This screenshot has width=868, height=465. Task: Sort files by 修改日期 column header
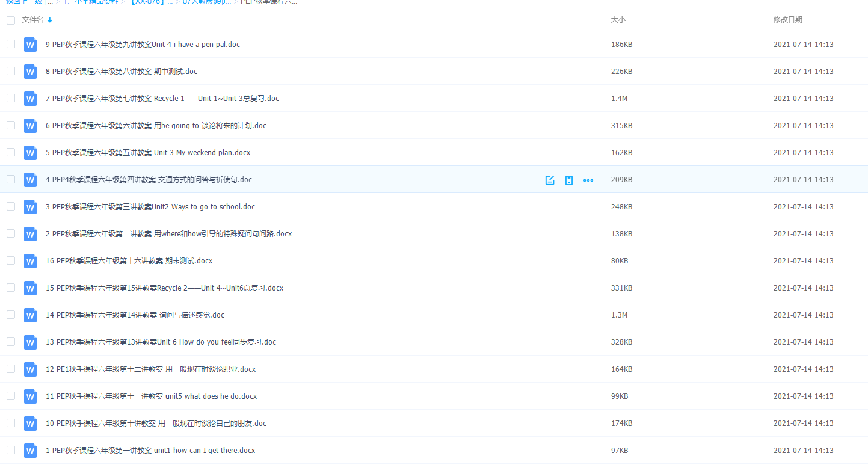tap(787, 20)
